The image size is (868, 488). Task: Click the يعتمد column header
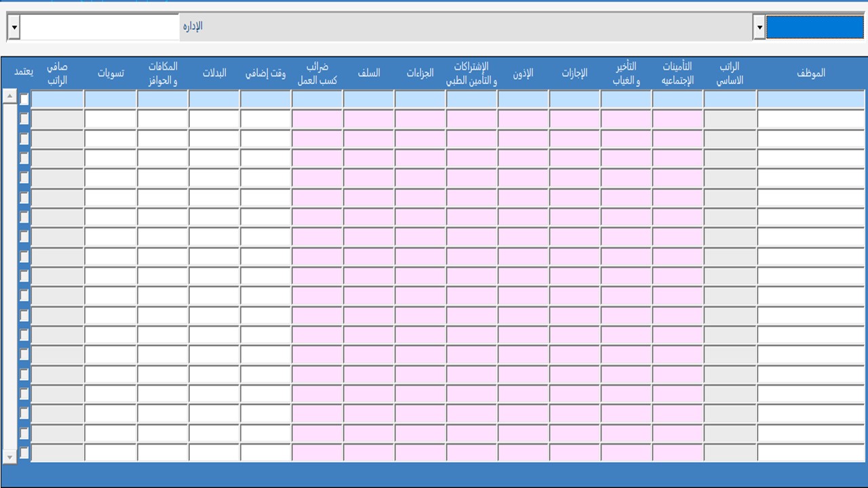(x=24, y=73)
